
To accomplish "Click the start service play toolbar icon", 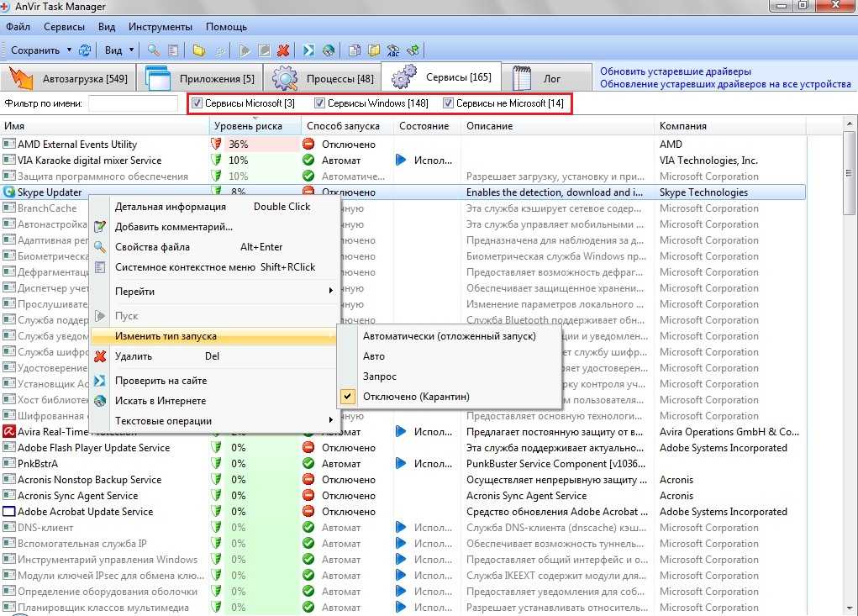I will click(x=245, y=50).
